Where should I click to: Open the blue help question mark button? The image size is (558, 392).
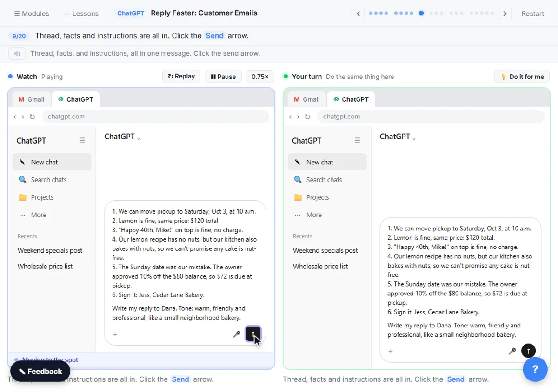pos(535,369)
